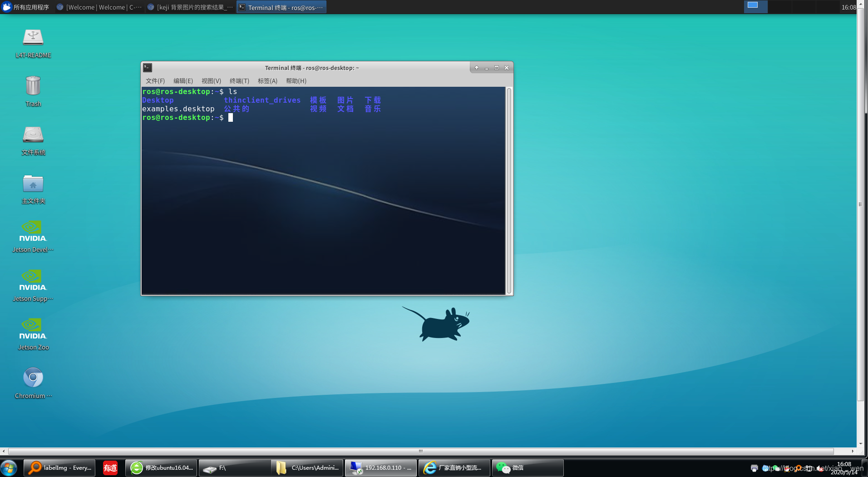Open the 厂家直销 Internet Explorer taskbar item
Image resolution: width=868 pixels, height=477 pixels.
click(x=454, y=467)
